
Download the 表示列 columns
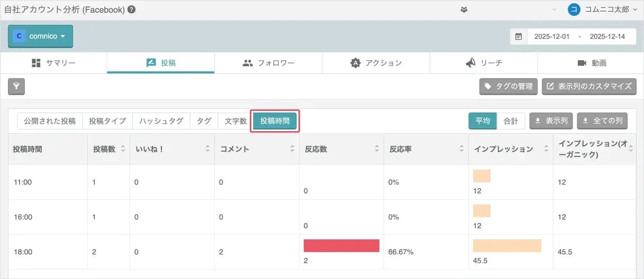pos(551,121)
